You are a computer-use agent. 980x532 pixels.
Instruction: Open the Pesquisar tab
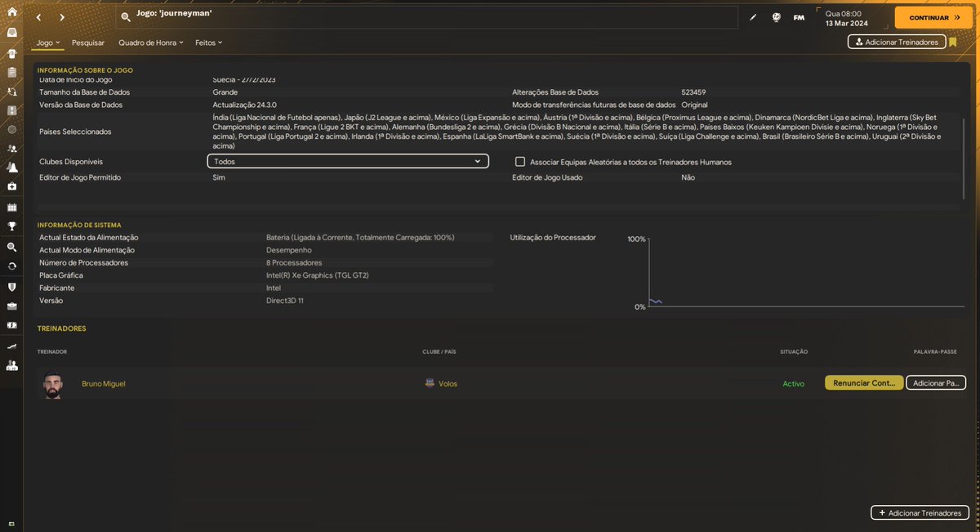88,42
